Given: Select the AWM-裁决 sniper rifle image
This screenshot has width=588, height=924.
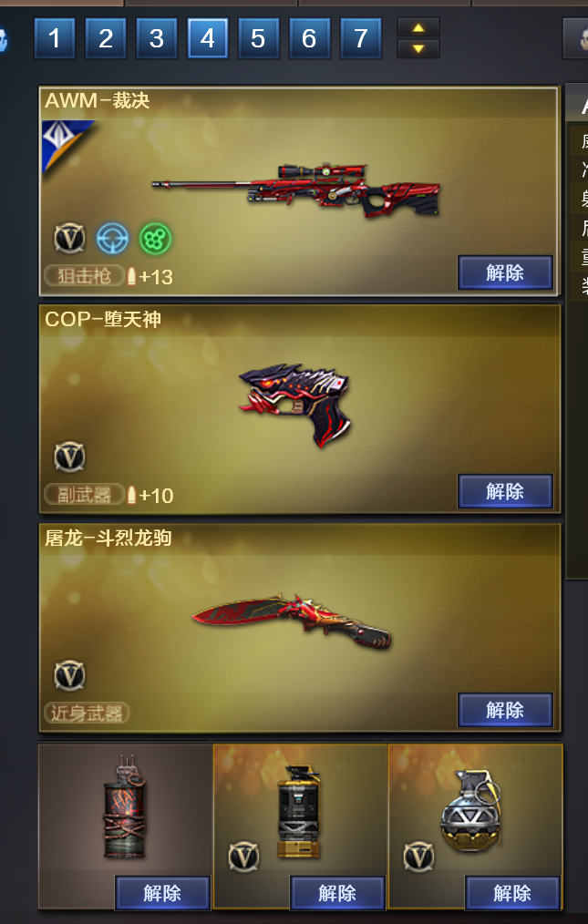Looking at the screenshot, I should (x=296, y=190).
